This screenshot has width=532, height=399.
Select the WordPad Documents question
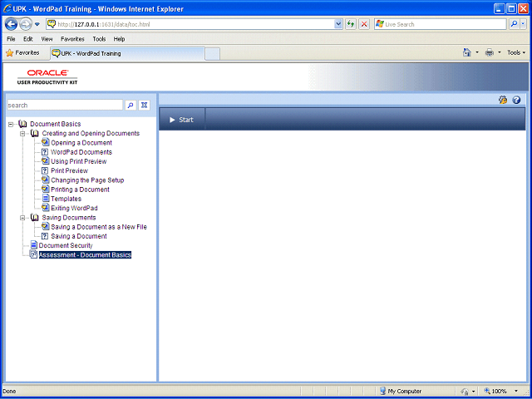(x=81, y=152)
